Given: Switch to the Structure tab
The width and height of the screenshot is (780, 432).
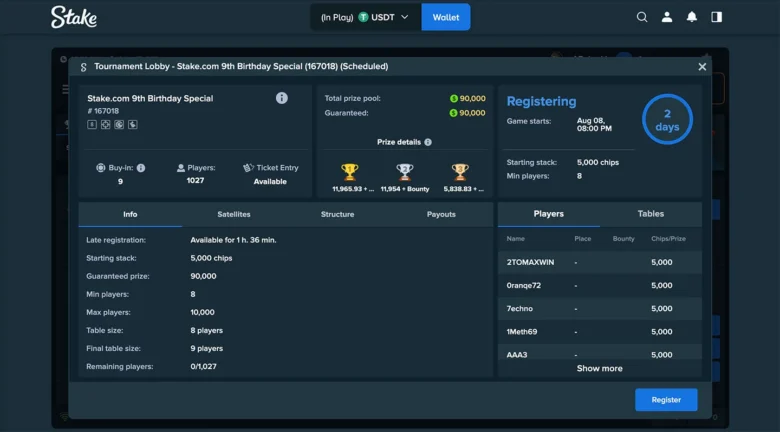Looking at the screenshot, I should point(337,215).
